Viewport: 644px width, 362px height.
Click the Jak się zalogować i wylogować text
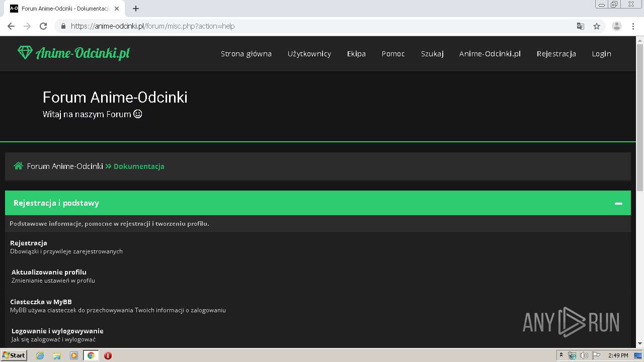54,339
